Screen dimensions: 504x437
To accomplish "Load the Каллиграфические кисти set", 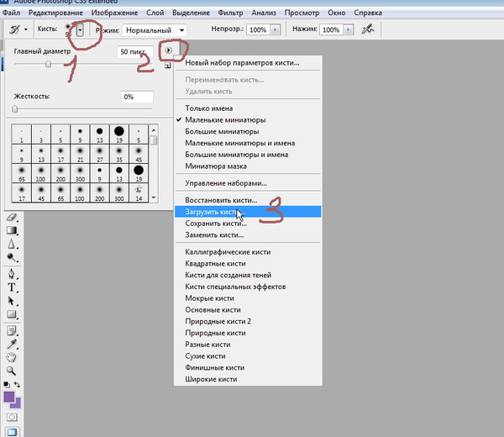I will [x=248, y=252].
